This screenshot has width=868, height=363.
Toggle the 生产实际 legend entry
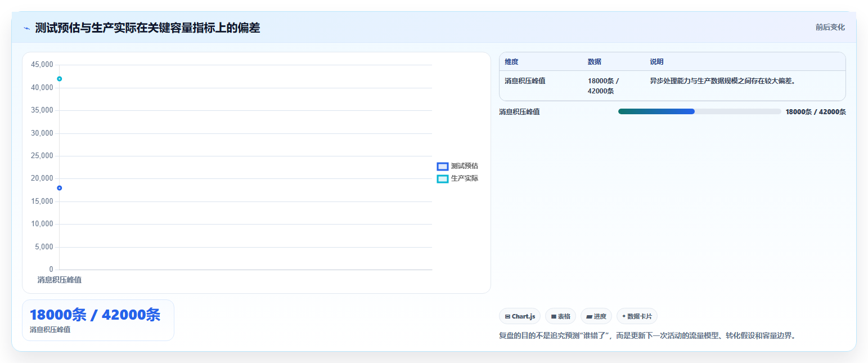point(457,178)
